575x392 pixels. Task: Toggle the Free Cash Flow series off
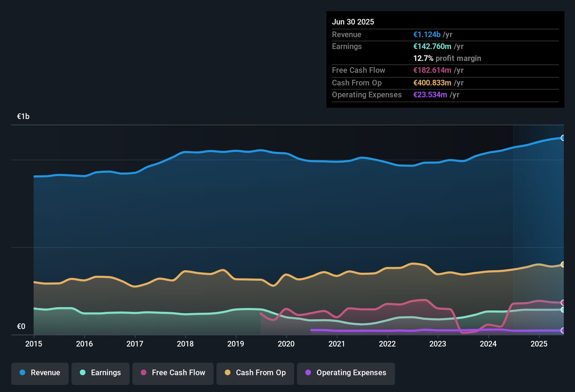point(173,373)
